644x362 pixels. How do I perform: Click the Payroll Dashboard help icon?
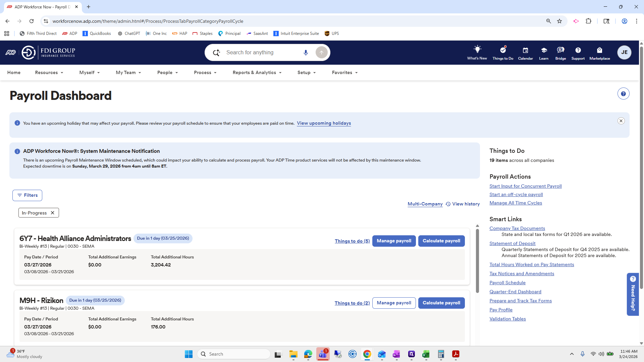tap(623, 94)
